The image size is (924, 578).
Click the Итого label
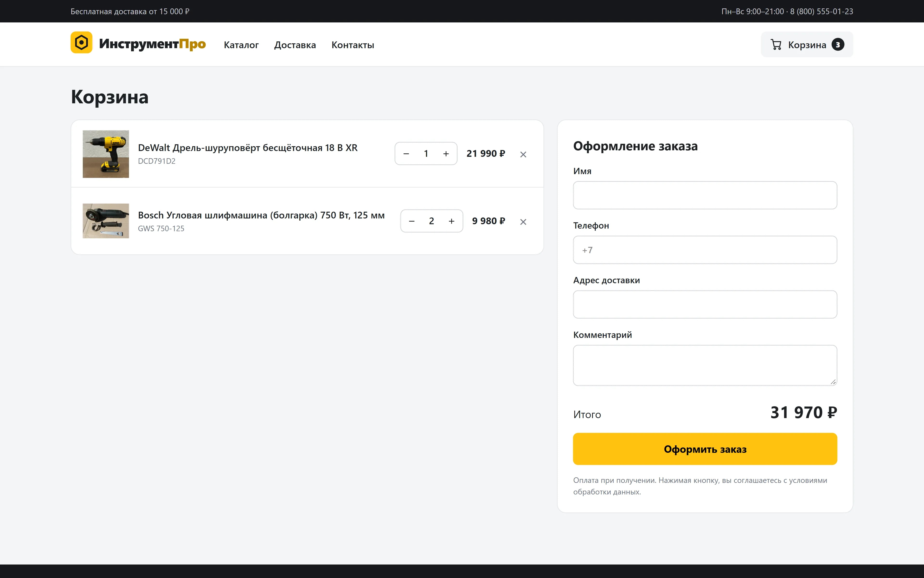(587, 415)
